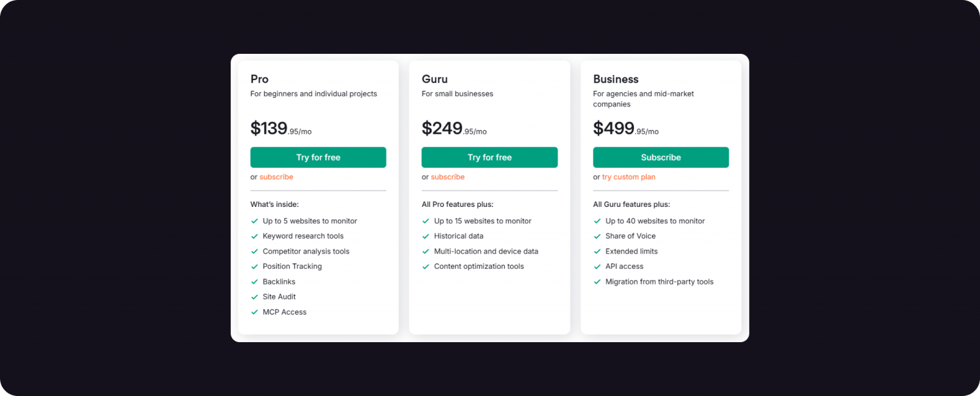Select the Business plan heading
The image size is (980, 396).
click(616, 79)
